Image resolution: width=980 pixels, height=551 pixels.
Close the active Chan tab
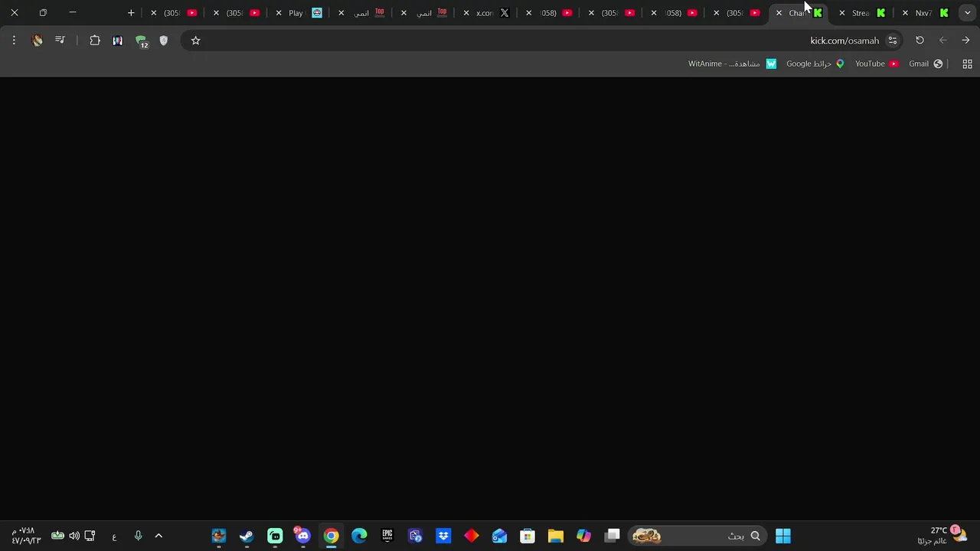(779, 13)
